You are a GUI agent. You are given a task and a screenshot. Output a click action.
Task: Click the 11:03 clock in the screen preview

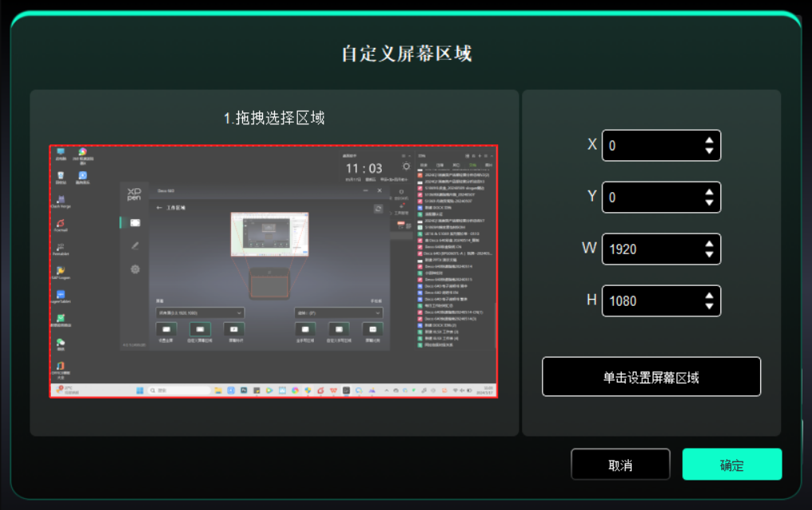[x=363, y=169]
